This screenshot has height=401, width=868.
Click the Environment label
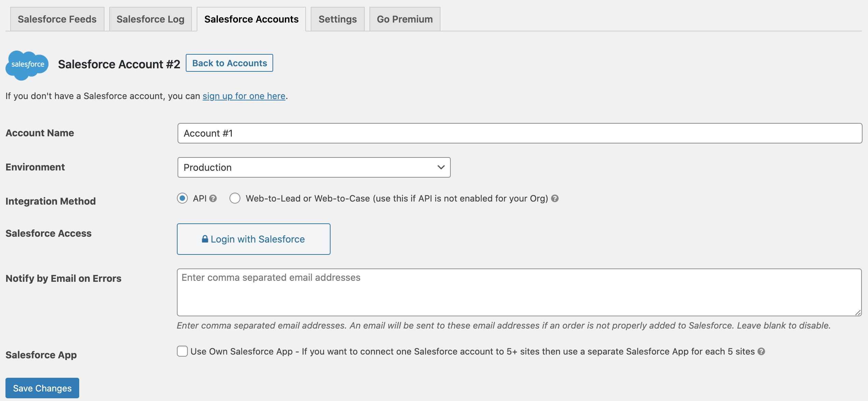point(35,167)
